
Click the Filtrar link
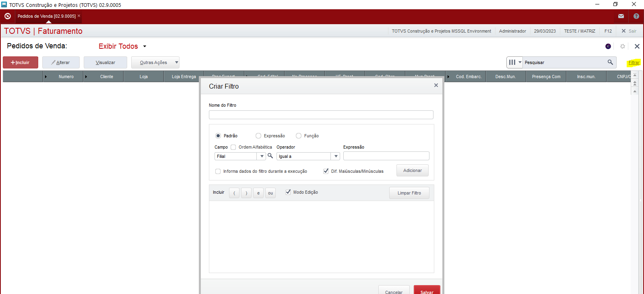[x=634, y=62]
